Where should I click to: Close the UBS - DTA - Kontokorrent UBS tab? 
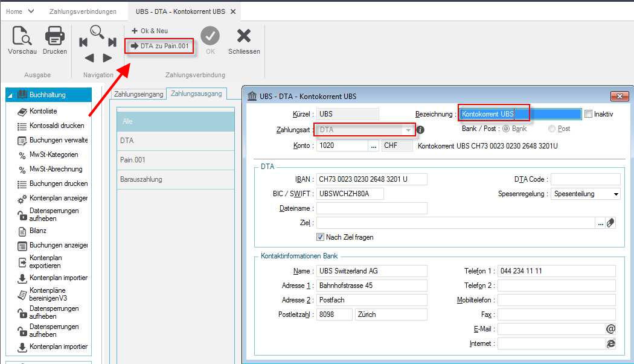coord(233,11)
